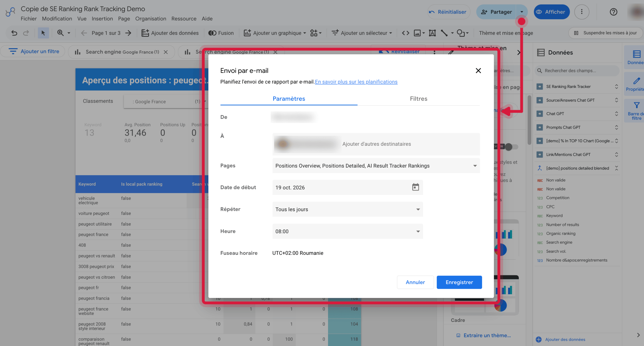Viewport: 644px width, 346px height.
Task: Select the line drawing tool
Action: (x=444, y=33)
